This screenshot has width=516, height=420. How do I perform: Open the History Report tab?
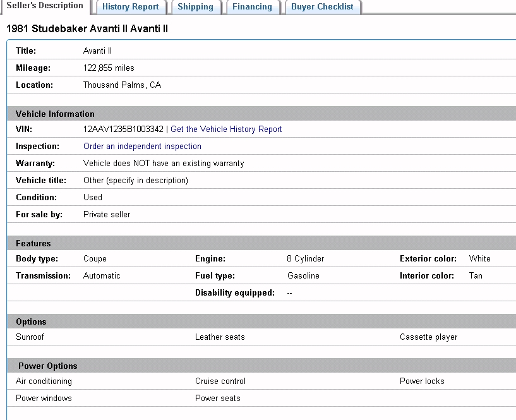point(131,7)
